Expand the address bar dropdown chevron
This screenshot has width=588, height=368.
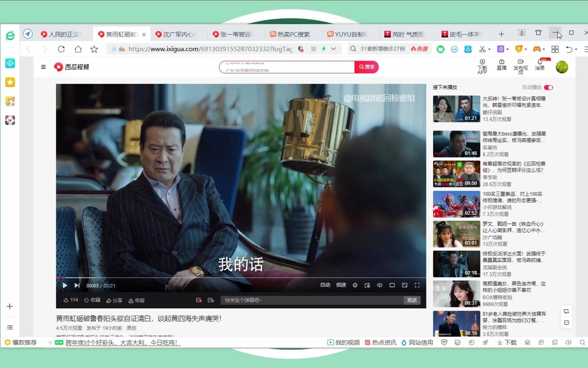pyautogui.click(x=333, y=49)
